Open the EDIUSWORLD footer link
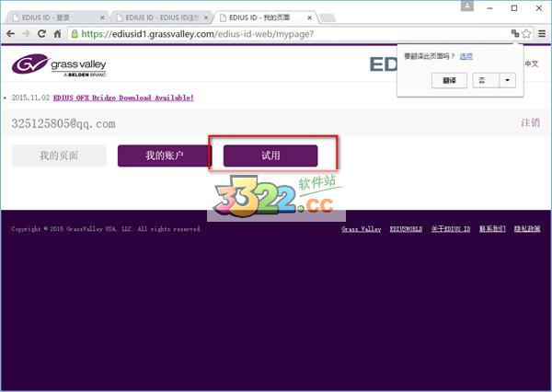The width and height of the screenshot is (552, 392). 406,229
